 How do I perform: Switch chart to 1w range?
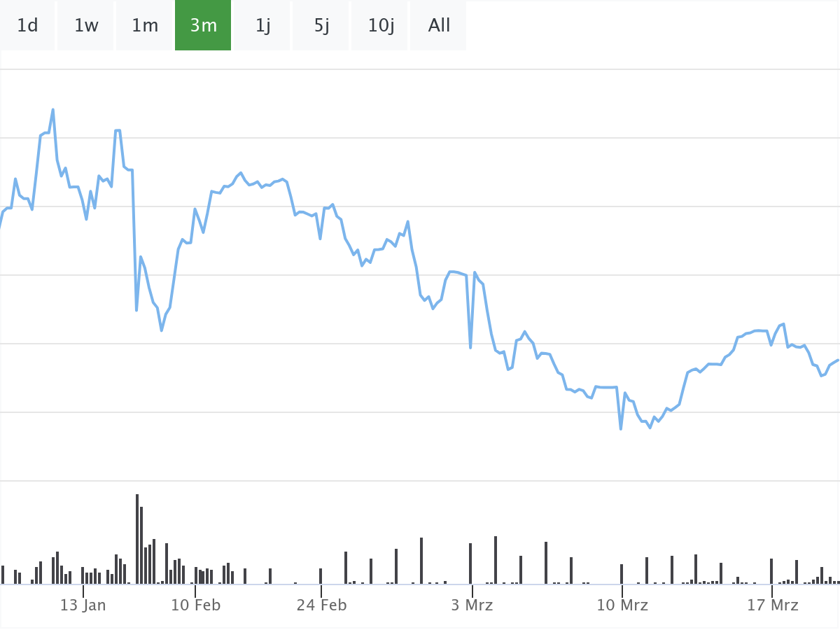point(86,26)
